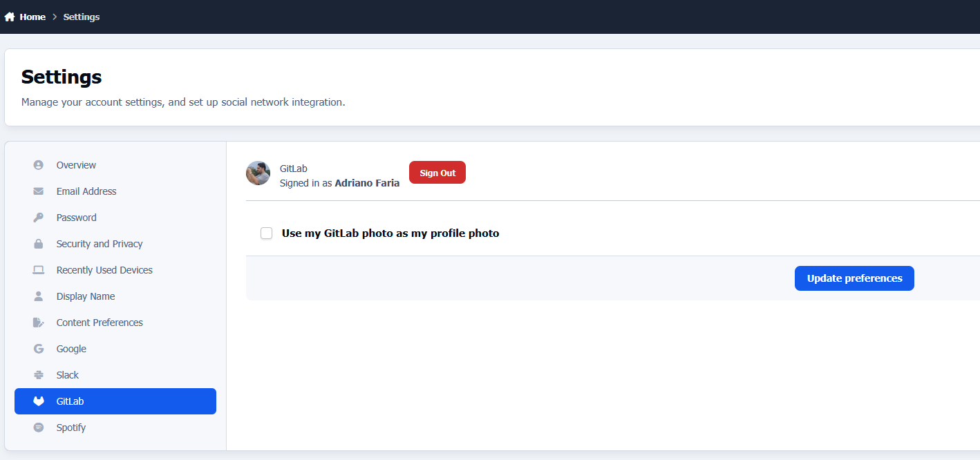The height and width of the screenshot is (460, 980).
Task: Click the Home house icon in breadcrumb
Action: [10, 17]
